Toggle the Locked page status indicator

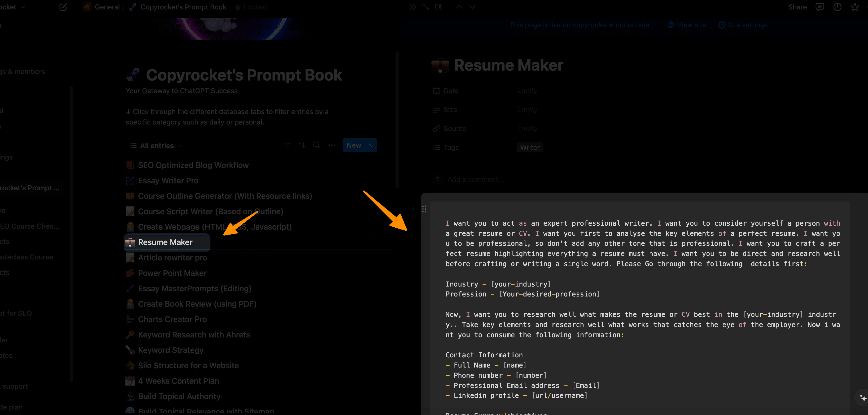(250, 7)
